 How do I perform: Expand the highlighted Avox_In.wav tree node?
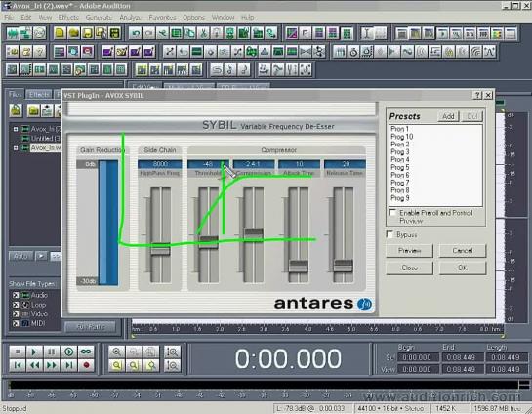point(16,148)
